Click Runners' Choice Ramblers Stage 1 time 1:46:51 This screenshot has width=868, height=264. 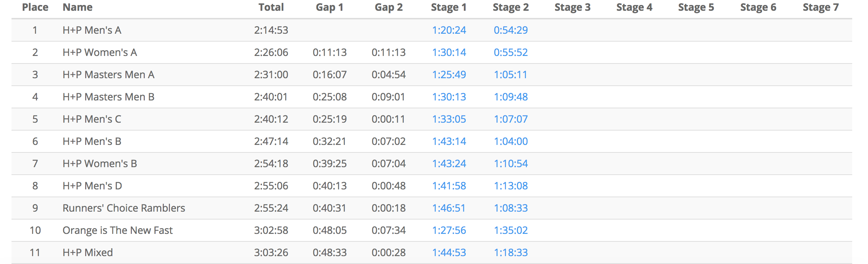coord(449,208)
